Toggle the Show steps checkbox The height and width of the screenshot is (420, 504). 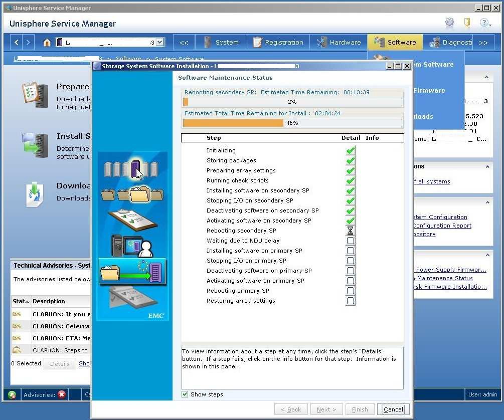[185, 394]
